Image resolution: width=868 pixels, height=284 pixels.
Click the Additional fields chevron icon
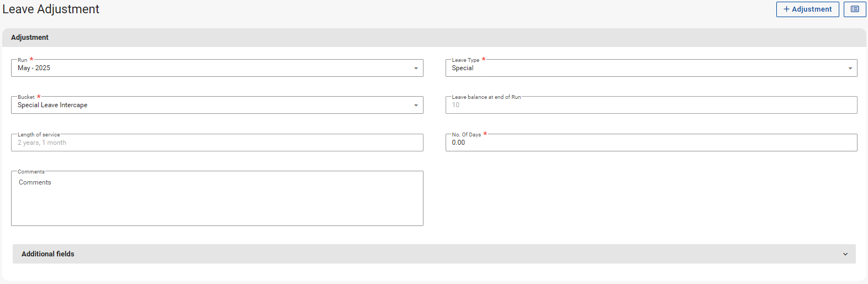click(845, 254)
